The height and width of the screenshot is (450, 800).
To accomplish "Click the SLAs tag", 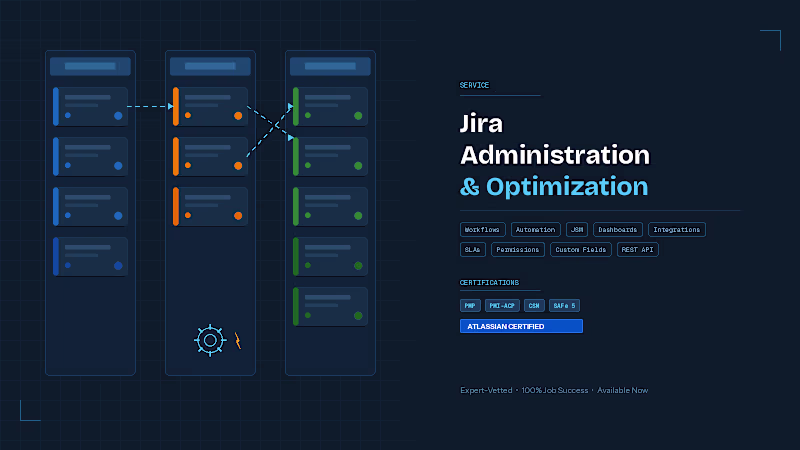I will pos(472,249).
